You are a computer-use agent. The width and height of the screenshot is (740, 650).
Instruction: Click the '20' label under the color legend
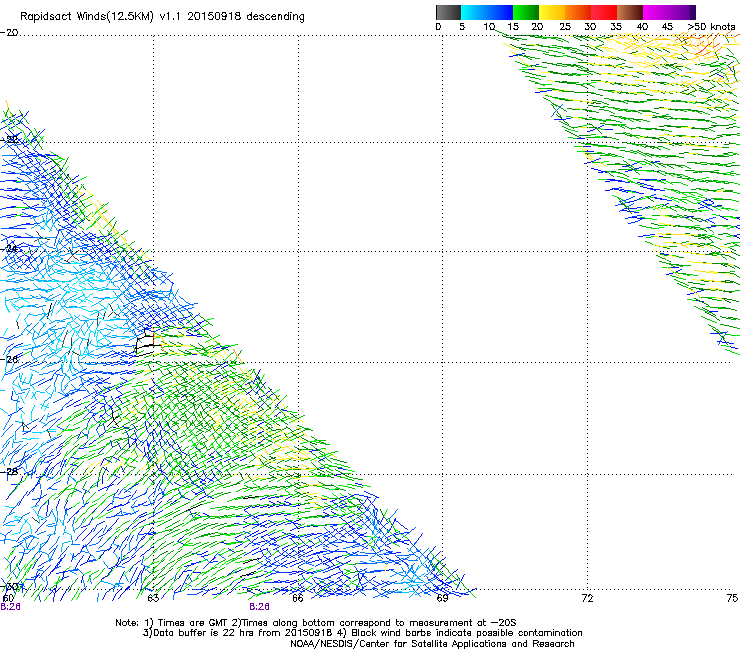click(537, 27)
